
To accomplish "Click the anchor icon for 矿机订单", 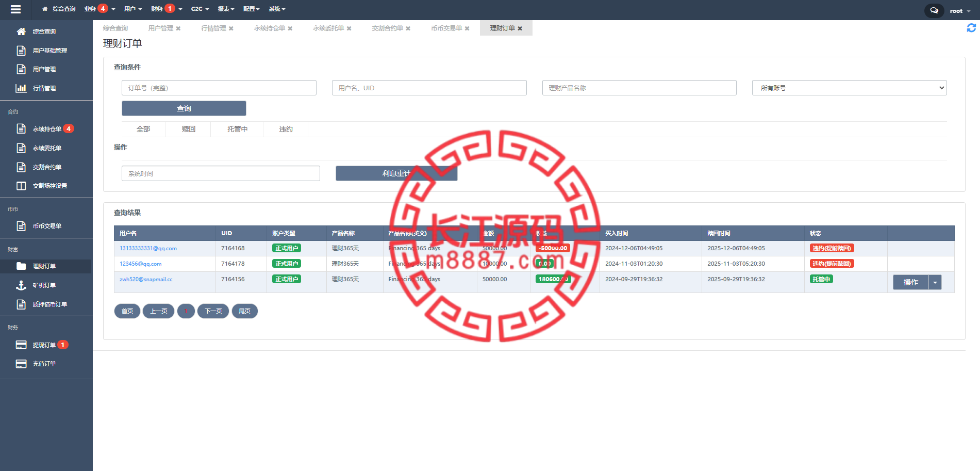I will tap(21, 285).
